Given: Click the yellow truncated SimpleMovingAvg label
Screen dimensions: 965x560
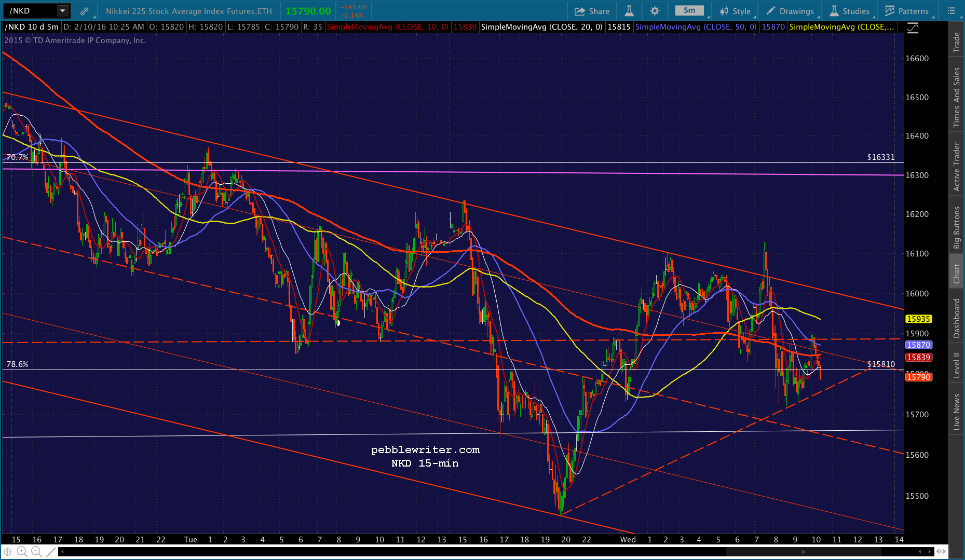Looking at the screenshot, I should [842, 27].
